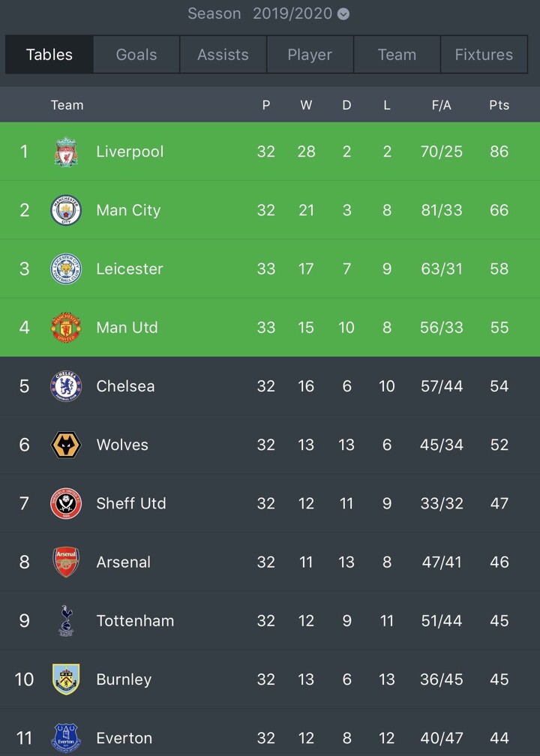
Task: Switch to the Goals tab
Action: (x=136, y=55)
